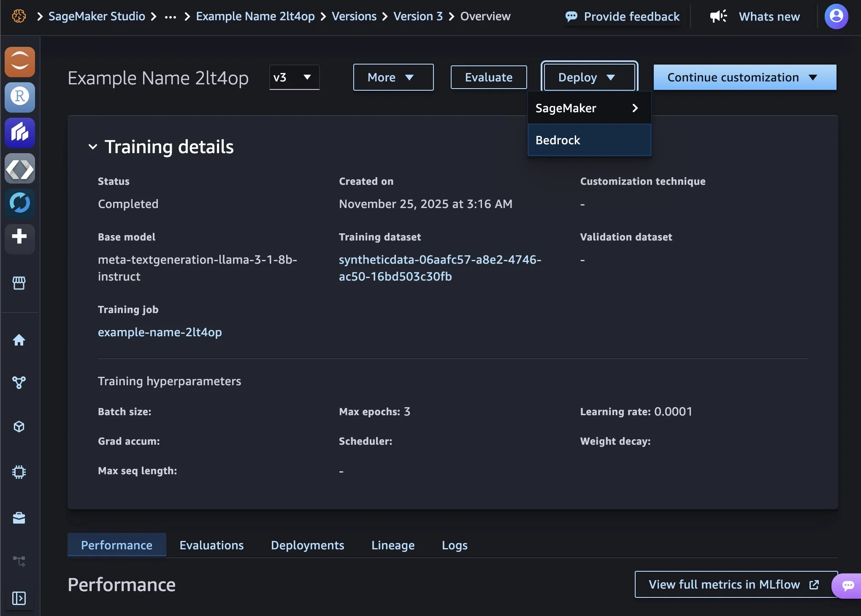Click the Home icon in left sidebar
861x616 pixels.
[19, 340]
